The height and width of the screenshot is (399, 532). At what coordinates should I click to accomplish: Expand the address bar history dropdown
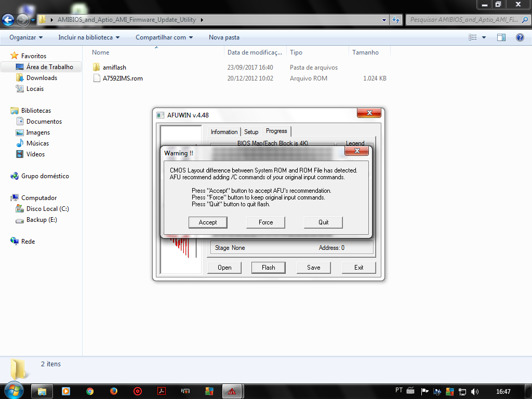pos(384,20)
